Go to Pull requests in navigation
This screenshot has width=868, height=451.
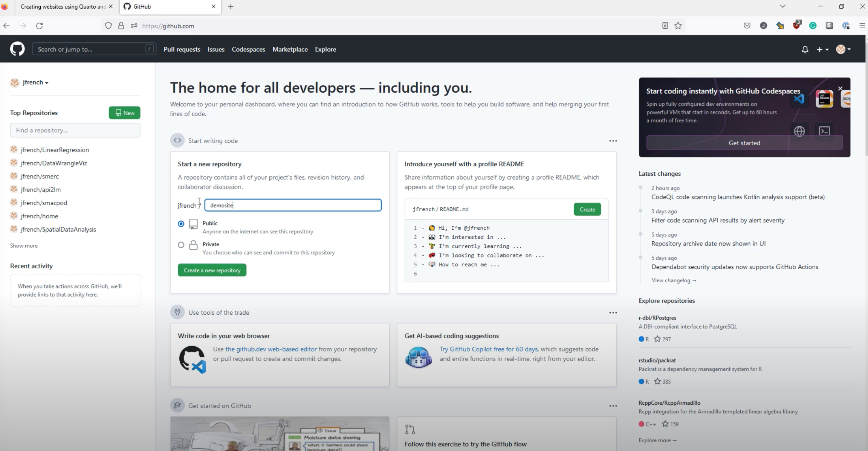click(x=182, y=49)
